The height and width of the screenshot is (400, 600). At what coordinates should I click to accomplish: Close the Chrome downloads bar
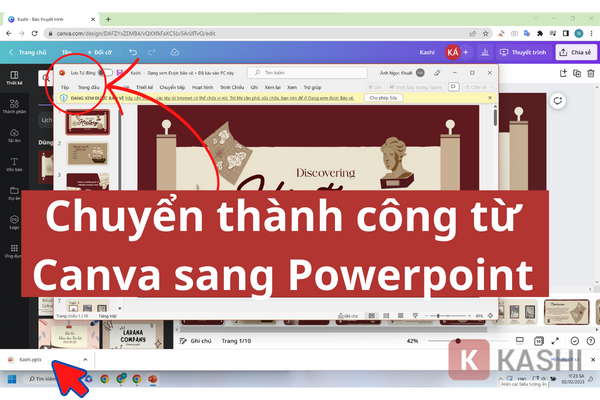click(593, 359)
